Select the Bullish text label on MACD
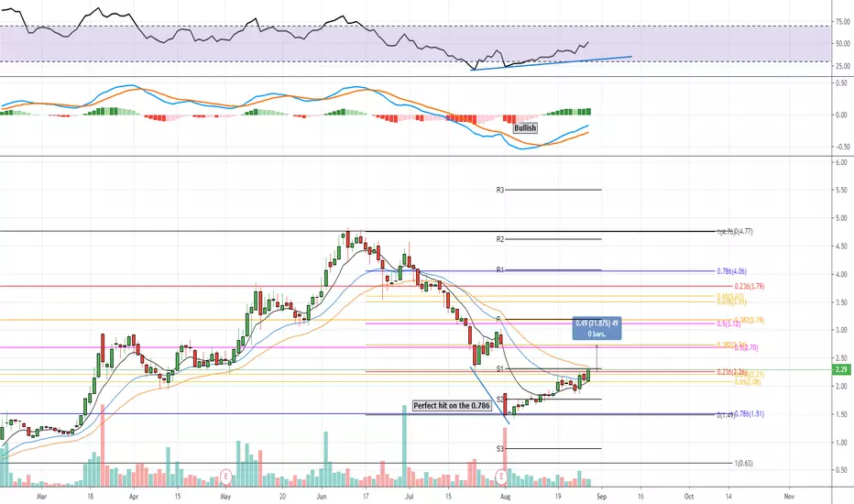The image size is (854, 504). 525,128
